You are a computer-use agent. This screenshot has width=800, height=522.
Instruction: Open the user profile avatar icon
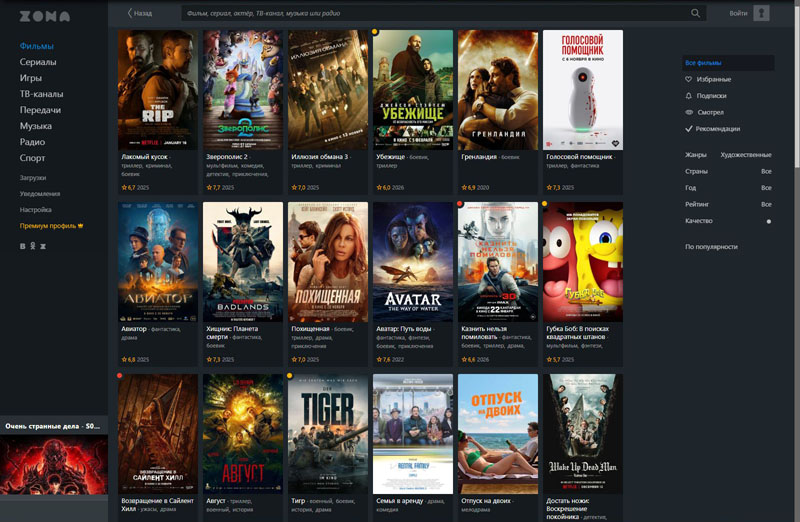tap(762, 13)
